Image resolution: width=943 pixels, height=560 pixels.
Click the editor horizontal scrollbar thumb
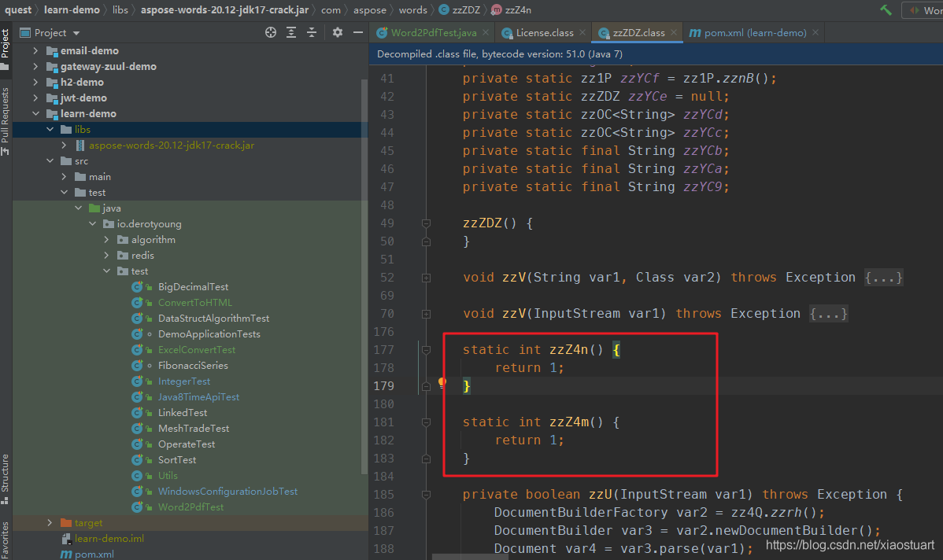tap(470, 557)
